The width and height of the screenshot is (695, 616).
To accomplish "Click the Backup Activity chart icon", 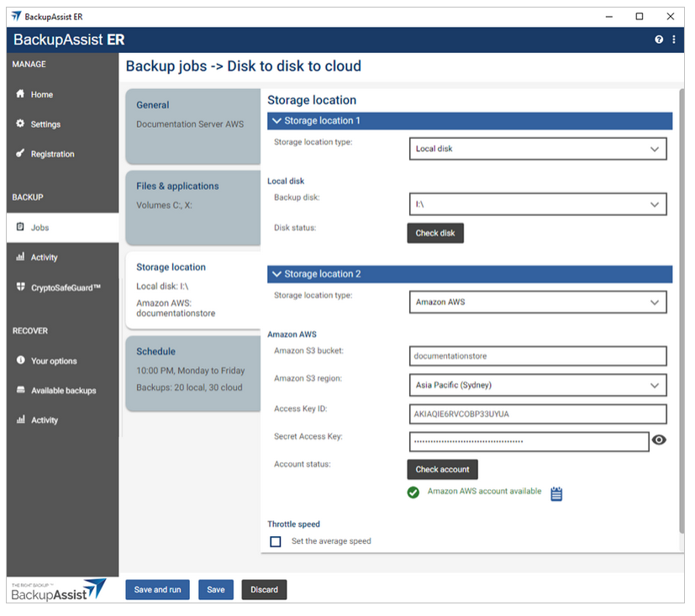I will point(20,257).
